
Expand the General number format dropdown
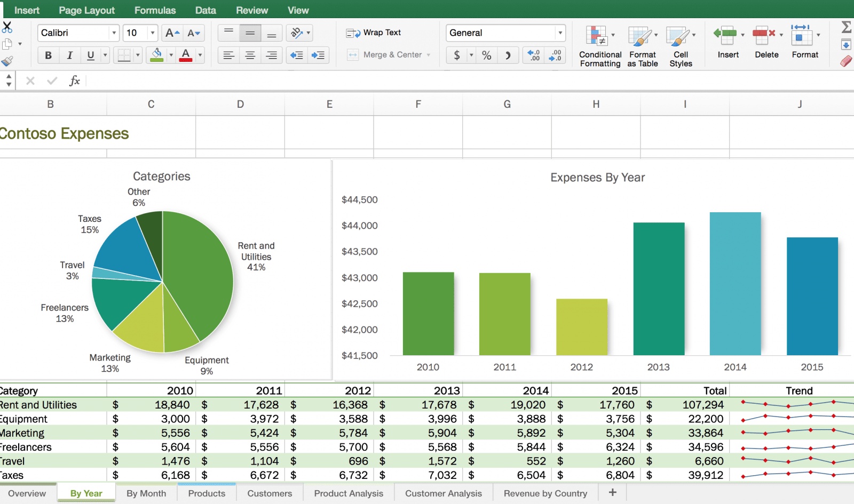(560, 33)
